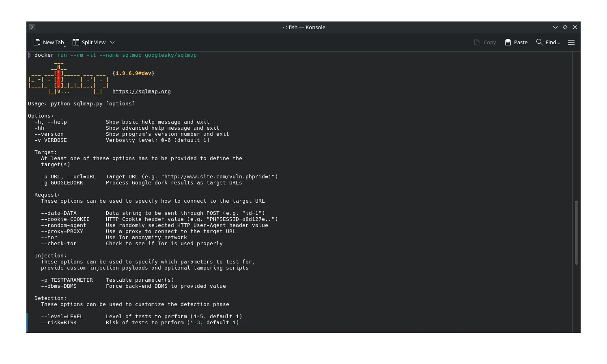Click the Split View button
The image size is (607, 364).
tap(89, 42)
